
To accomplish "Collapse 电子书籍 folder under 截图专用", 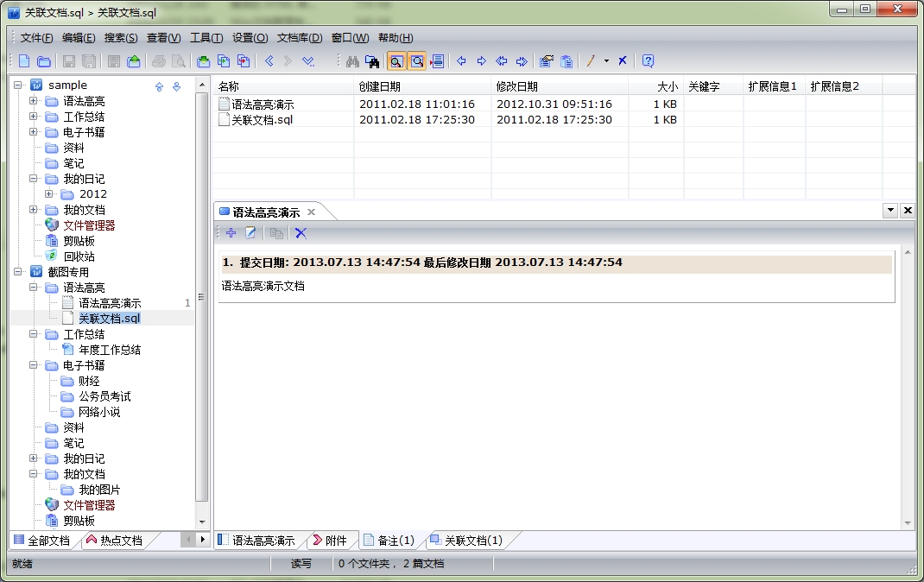I will coord(34,365).
